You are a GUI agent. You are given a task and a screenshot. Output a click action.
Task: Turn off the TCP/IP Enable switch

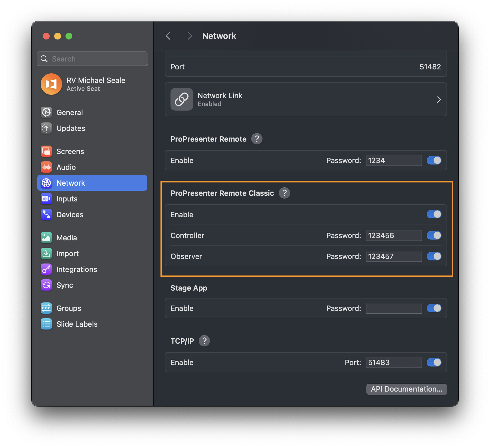pyautogui.click(x=434, y=362)
